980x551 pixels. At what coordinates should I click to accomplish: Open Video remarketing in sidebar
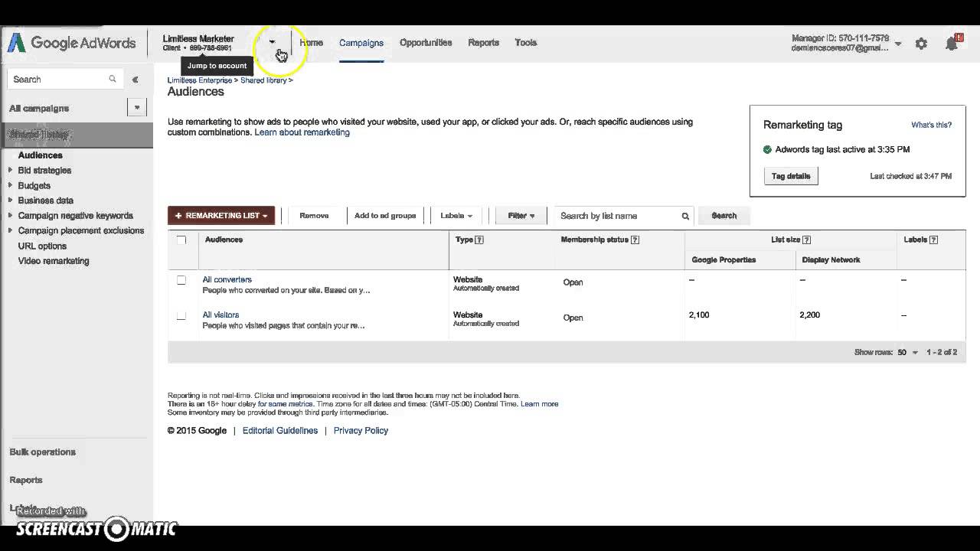point(54,261)
